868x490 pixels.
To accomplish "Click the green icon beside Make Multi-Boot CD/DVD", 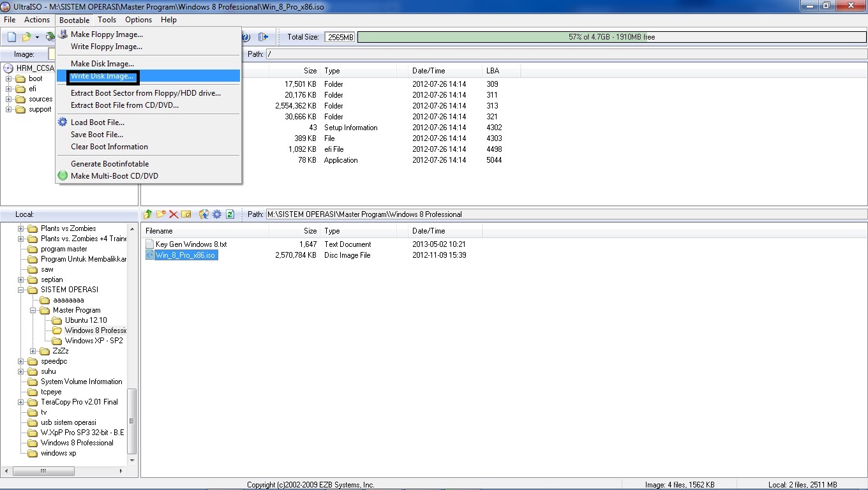I will click(63, 175).
